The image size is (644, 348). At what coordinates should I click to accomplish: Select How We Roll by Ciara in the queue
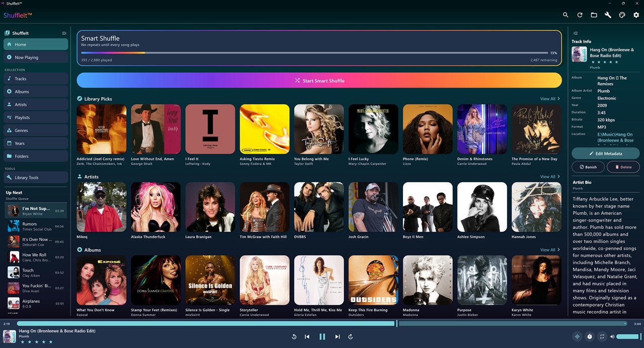[x=36, y=257]
